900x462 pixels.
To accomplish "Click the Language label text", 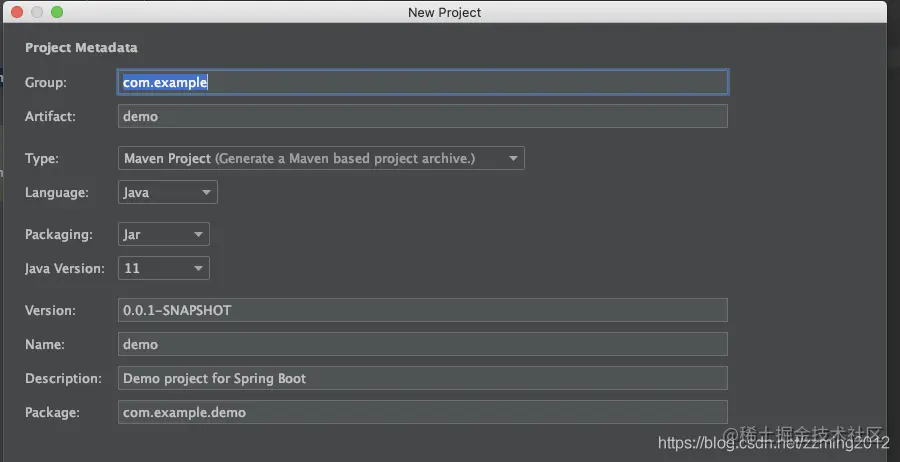I will click(57, 193).
